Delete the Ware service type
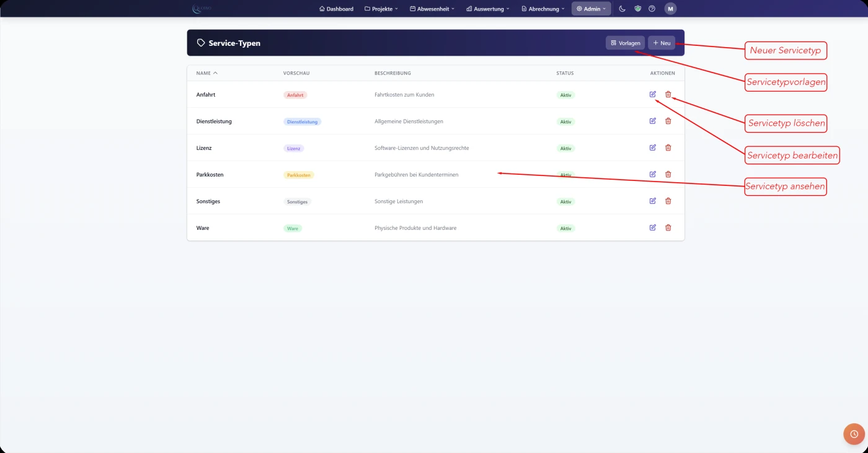Image resolution: width=868 pixels, height=453 pixels. (x=668, y=227)
